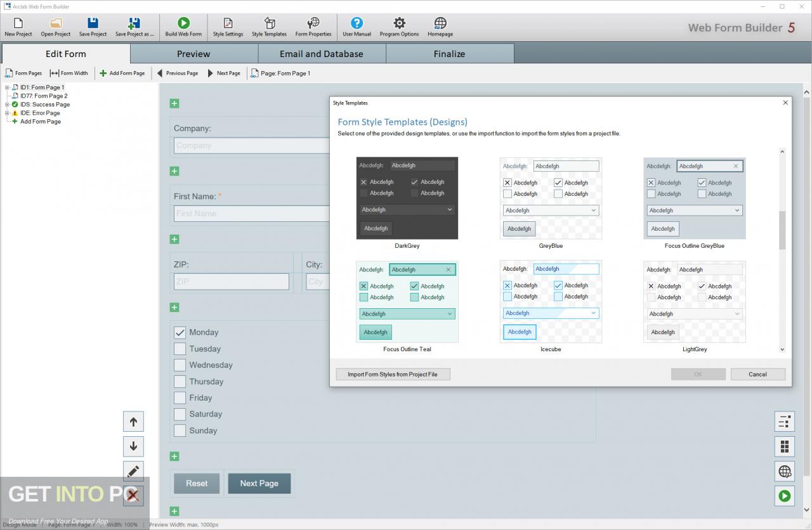The height and width of the screenshot is (530, 812).
Task: Check the Tuesday checkbox
Action: 180,349
